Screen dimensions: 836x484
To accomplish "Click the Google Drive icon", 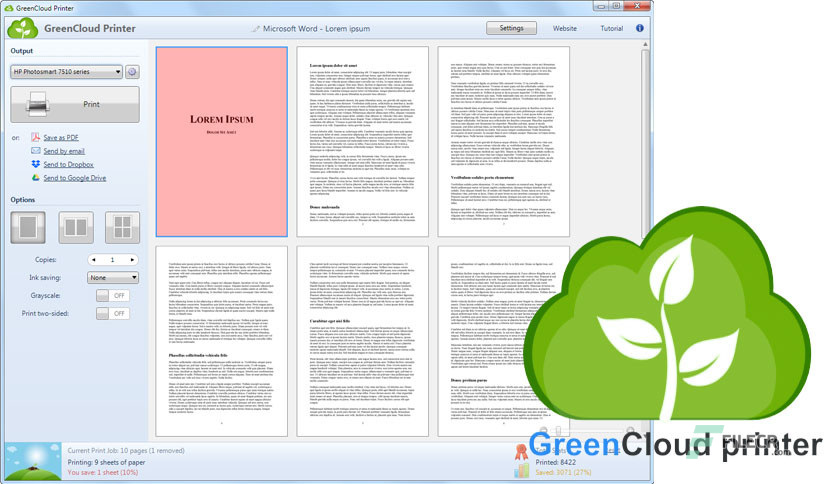I will tap(36, 178).
